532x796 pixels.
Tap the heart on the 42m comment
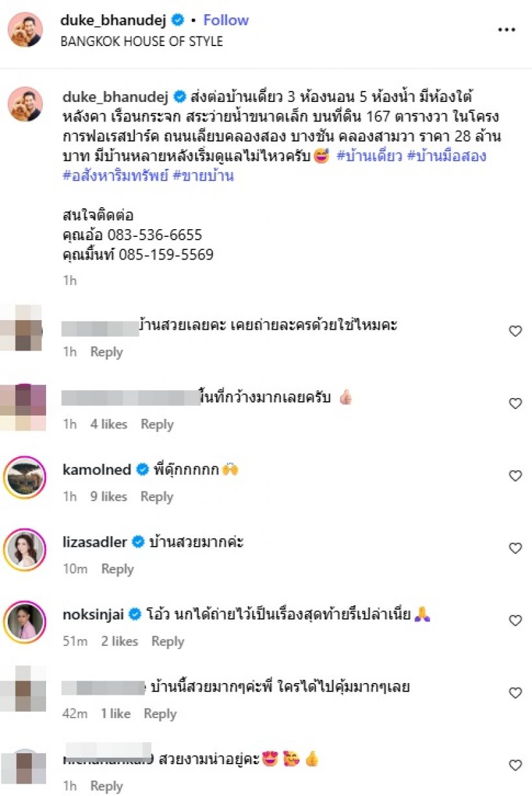[515, 693]
